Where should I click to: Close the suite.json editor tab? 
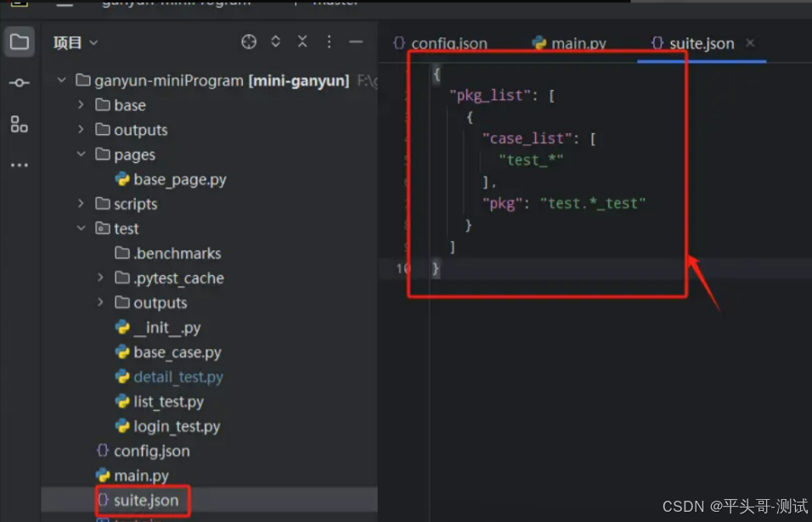click(x=750, y=43)
